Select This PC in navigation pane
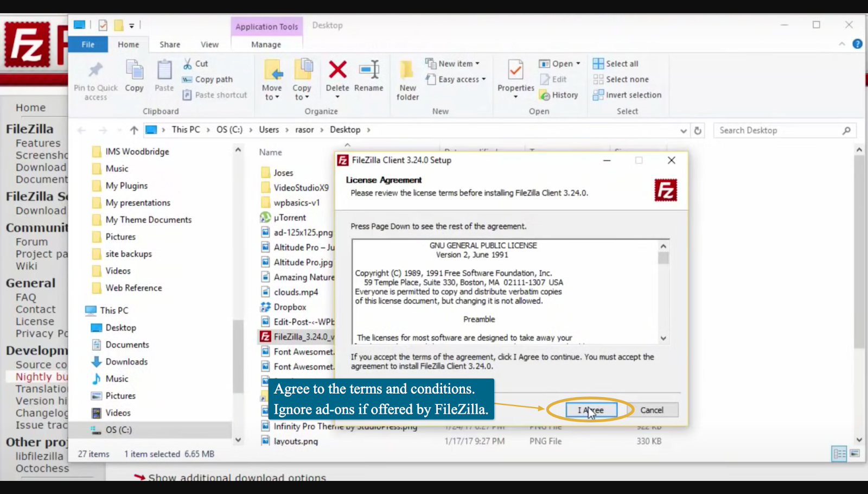This screenshot has height=494, width=868. pos(114,311)
